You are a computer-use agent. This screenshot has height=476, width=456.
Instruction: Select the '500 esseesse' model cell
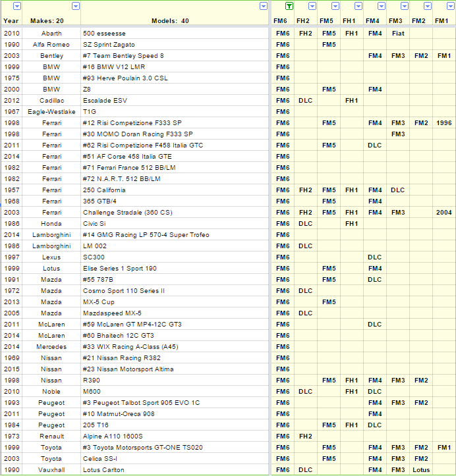175,34
